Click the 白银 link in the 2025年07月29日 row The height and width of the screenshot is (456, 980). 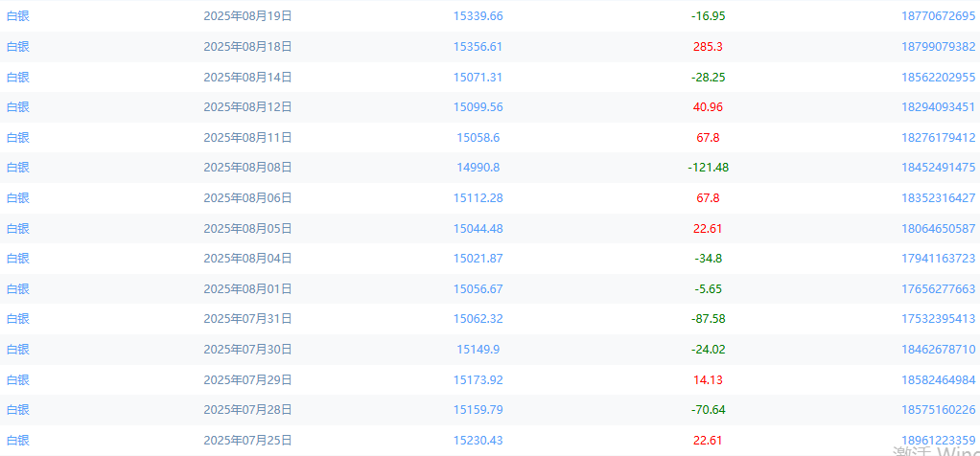click(18, 379)
